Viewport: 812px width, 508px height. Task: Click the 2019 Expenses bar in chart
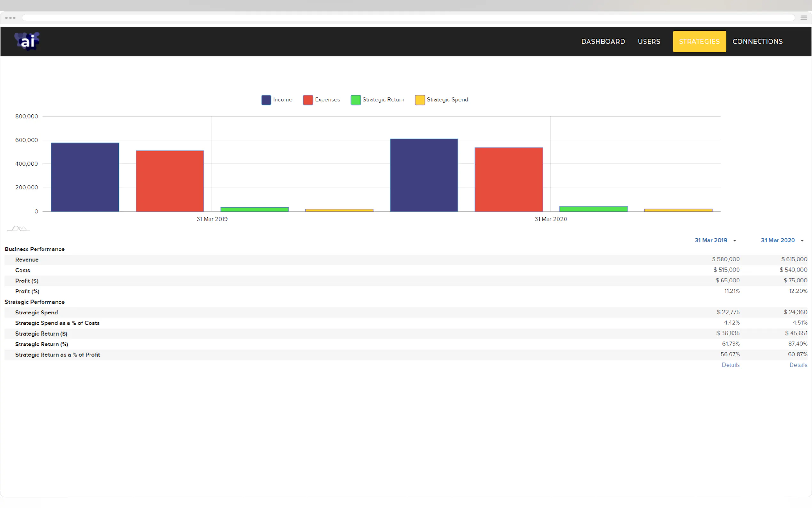[x=169, y=181]
